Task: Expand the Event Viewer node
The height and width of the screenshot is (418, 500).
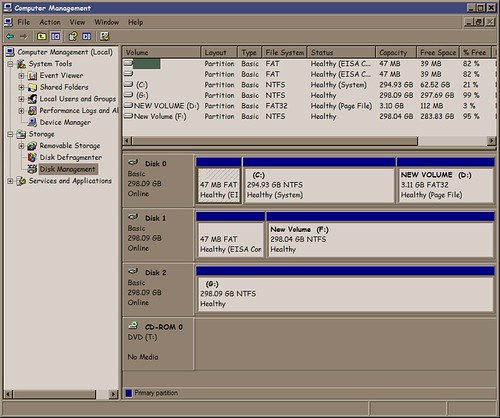Action: pos(21,76)
